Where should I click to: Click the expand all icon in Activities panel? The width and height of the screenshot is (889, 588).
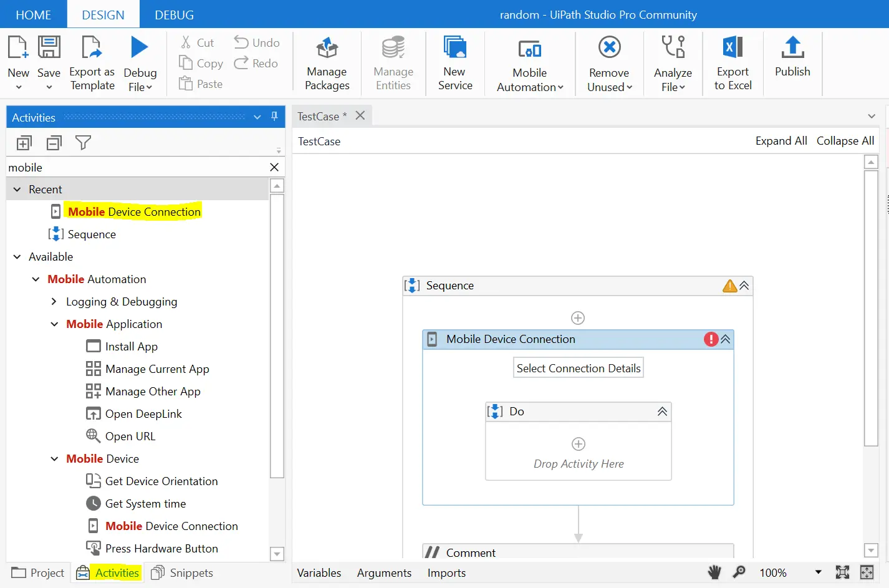(x=24, y=143)
